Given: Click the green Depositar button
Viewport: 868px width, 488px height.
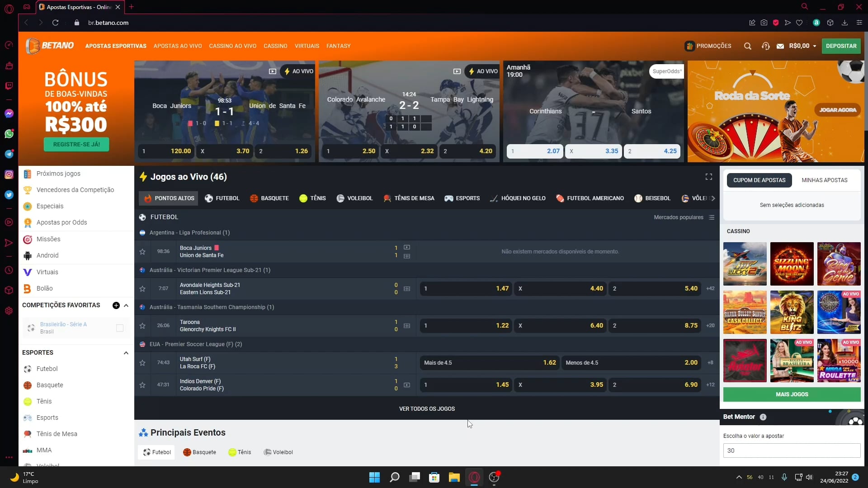Looking at the screenshot, I should pyautogui.click(x=841, y=46).
